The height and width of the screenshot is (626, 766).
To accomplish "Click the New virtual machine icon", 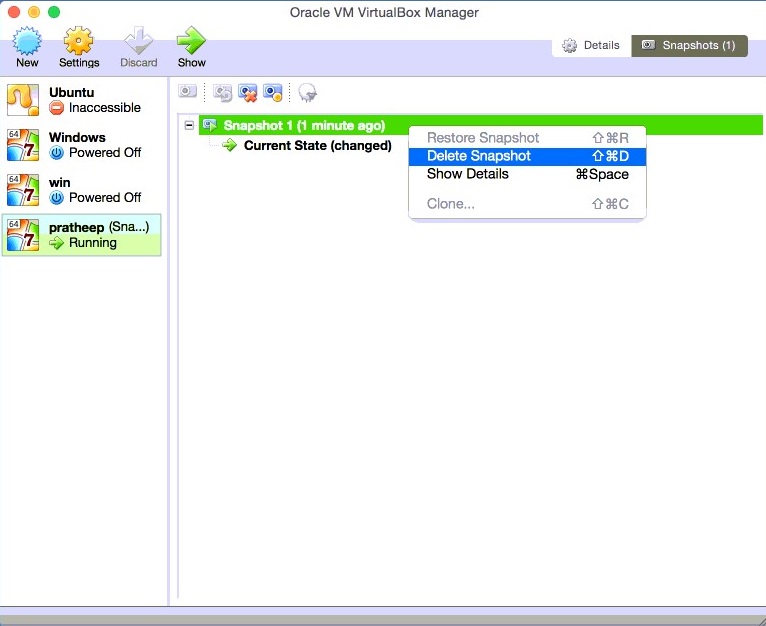I will click(27, 41).
